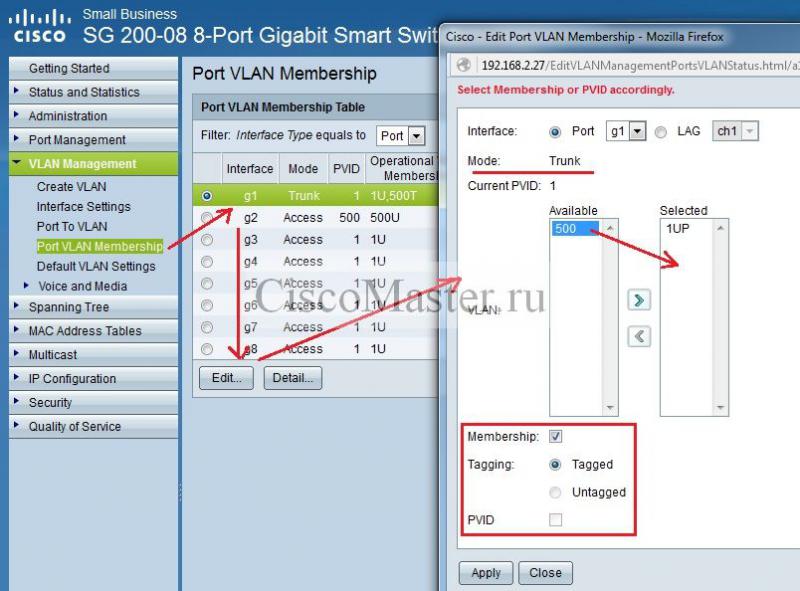Image resolution: width=800 pixels, height=591 pixels.
Task: Select the Port interface radio button
Action: (555, 132)
